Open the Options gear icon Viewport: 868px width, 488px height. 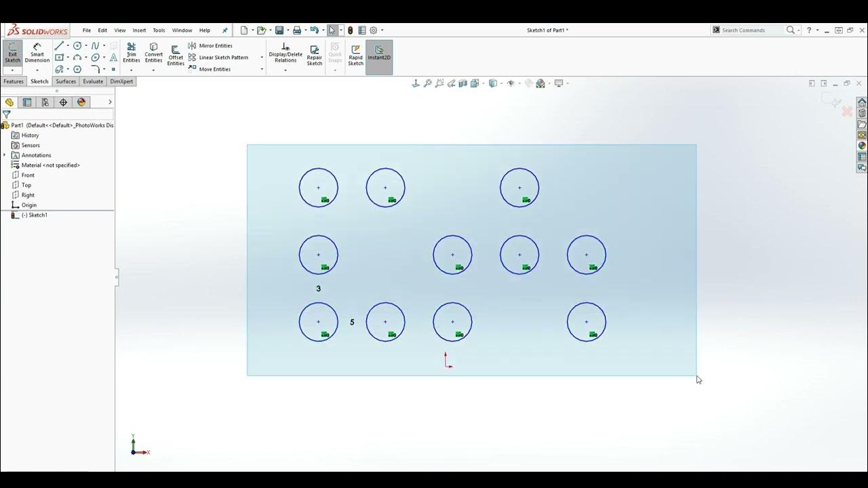[x=373, y=30]
